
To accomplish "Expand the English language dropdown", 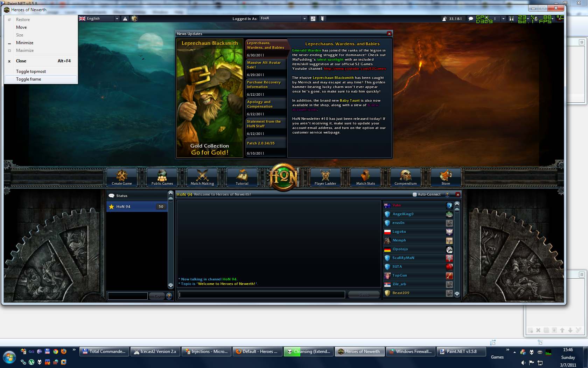I will point(117,19).
